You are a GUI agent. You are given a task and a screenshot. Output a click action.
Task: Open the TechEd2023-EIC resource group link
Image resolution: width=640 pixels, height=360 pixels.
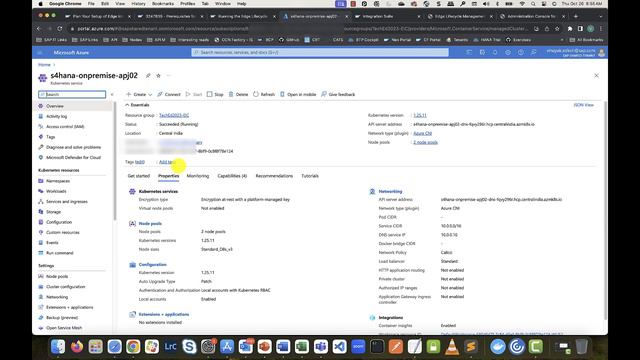174,116
